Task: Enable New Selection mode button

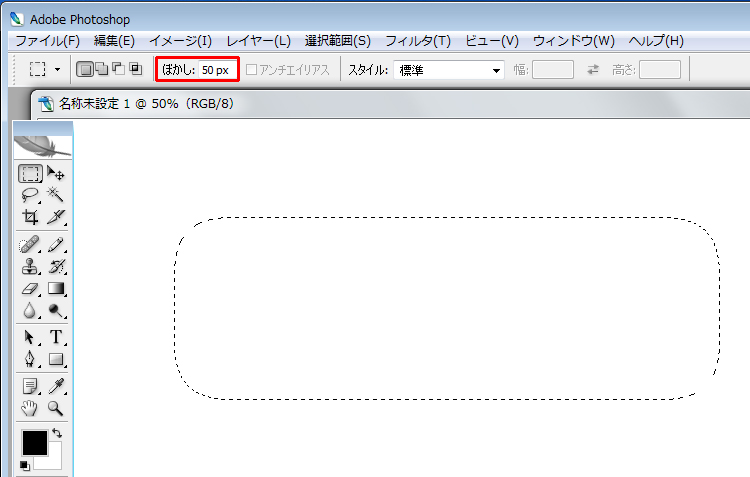Action: pos(85,70)
